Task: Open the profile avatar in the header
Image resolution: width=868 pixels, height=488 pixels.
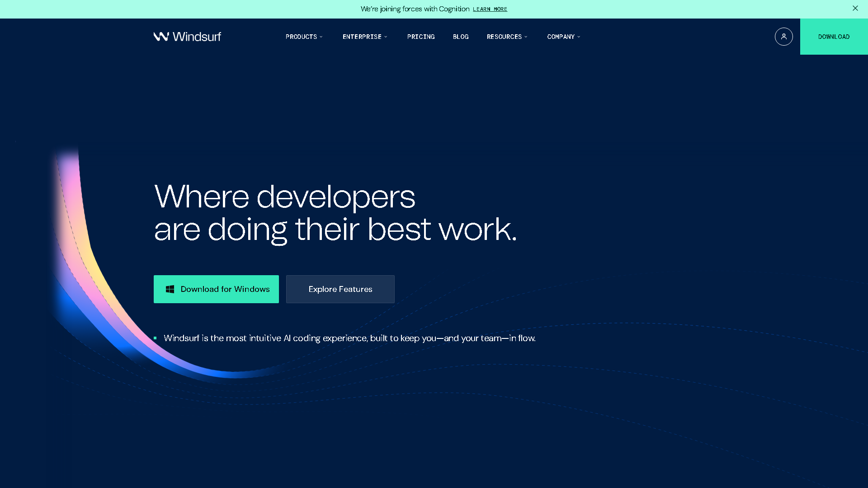Action: coord(783,37)
